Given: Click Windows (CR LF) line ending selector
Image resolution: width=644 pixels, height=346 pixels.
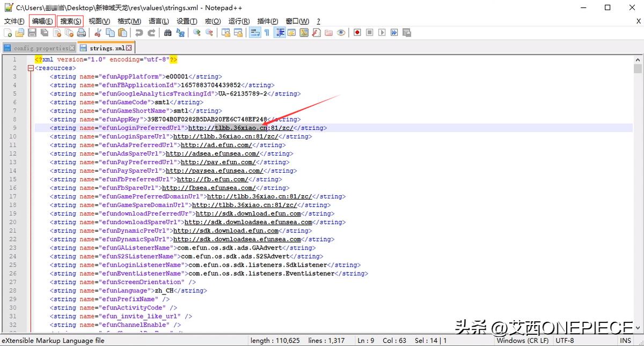Looking at the screenshot, I should pos(522,341).
